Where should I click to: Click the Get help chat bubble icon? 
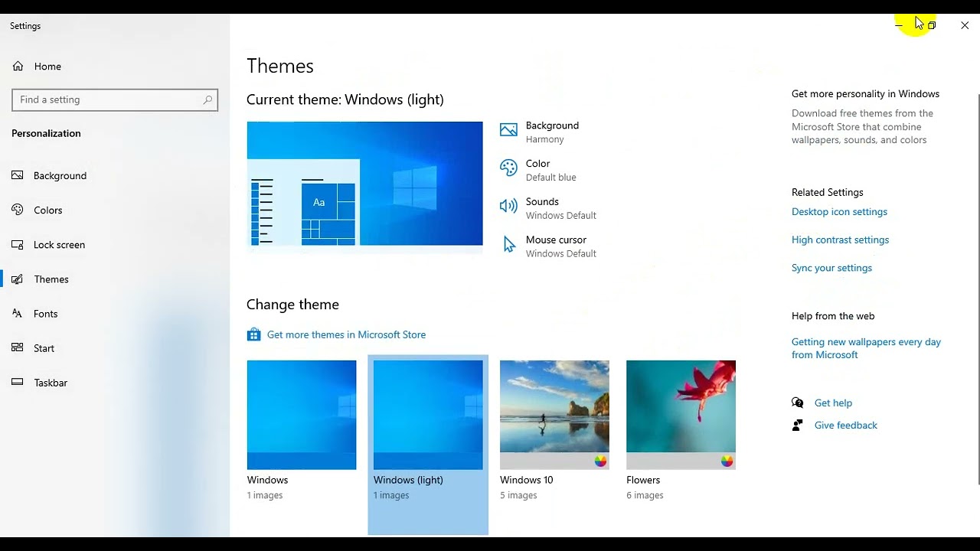tap(798, 403)
